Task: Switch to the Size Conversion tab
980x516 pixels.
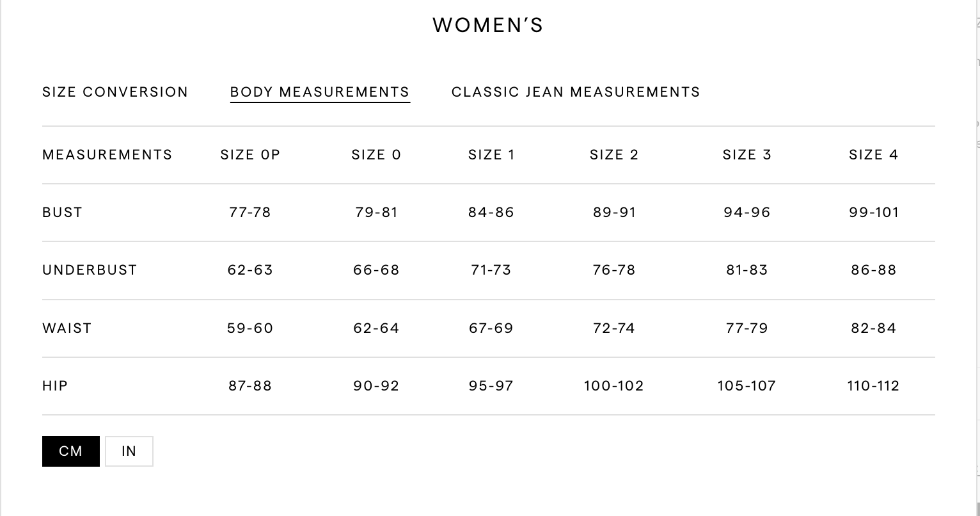Action: [115, 92]
